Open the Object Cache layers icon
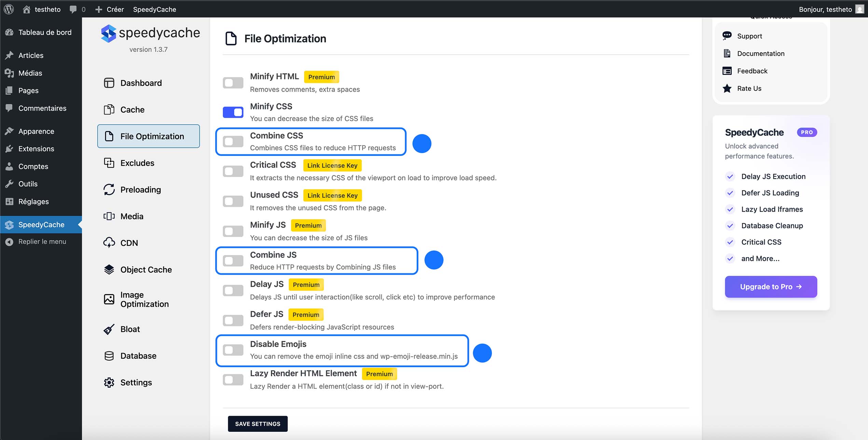The height and width of the screenshot is (440, 868). pos(109,269)
